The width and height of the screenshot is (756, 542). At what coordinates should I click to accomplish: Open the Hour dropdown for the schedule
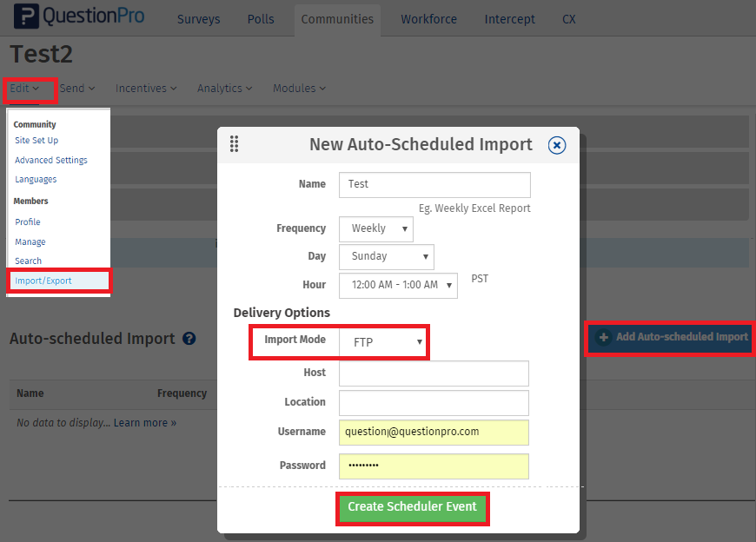point(398,285)
